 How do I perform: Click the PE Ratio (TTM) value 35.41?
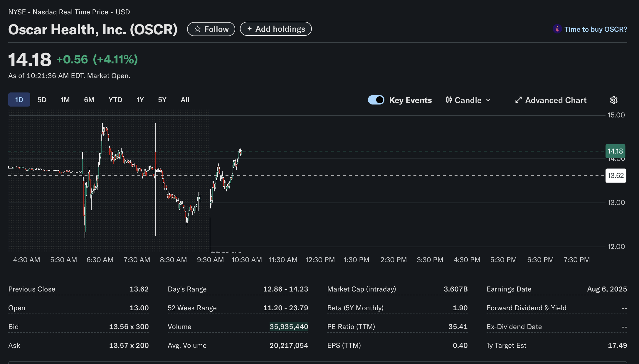pyautogui.click(x=458, y=327)
